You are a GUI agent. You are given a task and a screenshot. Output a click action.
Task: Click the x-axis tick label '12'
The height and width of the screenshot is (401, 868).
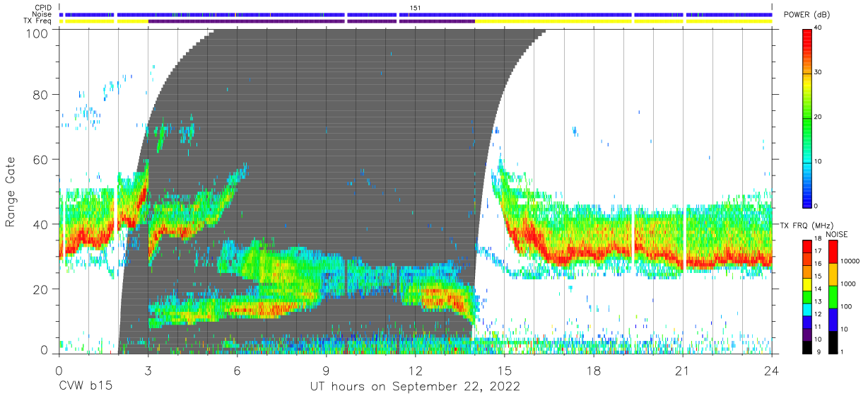coord(416,371)
